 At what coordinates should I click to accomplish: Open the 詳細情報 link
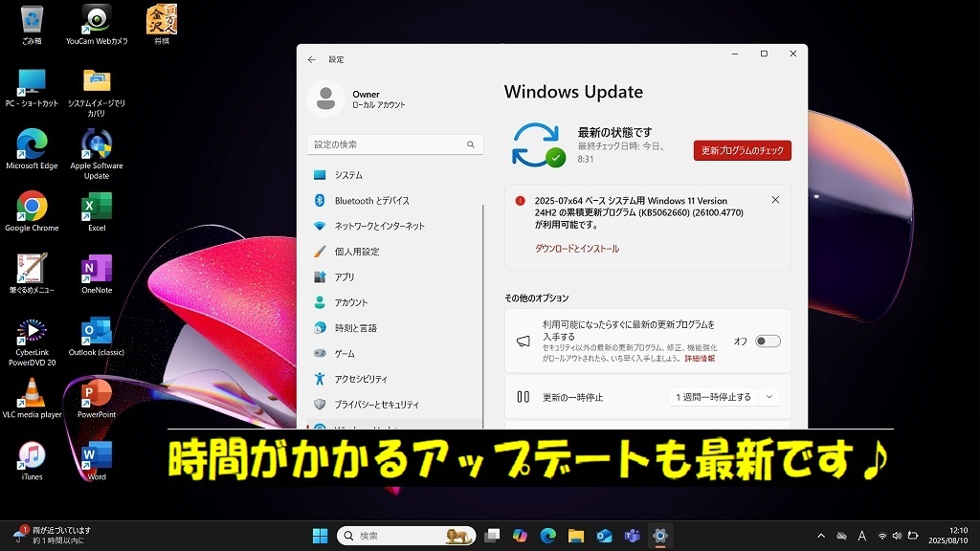(x=700, y=359)
